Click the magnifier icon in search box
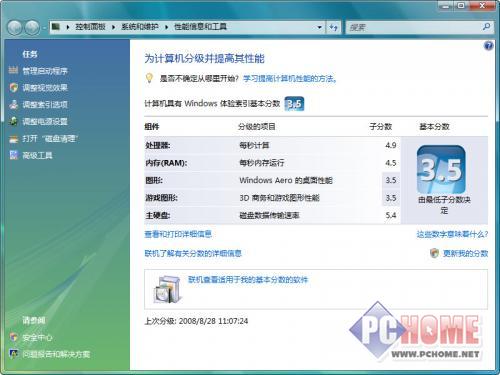 486,27
